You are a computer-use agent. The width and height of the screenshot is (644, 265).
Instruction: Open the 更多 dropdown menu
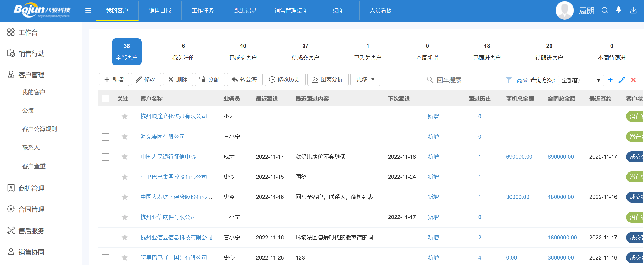tap(365, 79)
